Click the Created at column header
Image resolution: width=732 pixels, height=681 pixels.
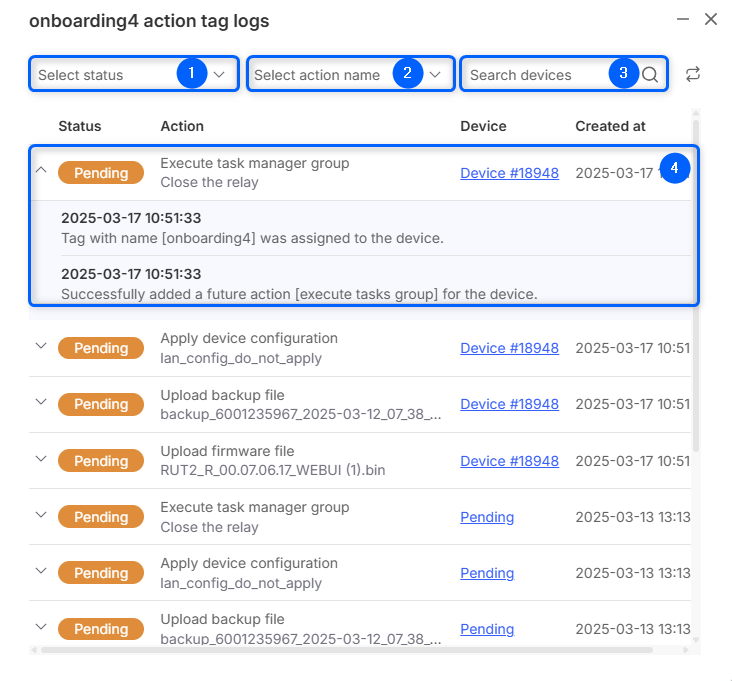coord(610,126)
